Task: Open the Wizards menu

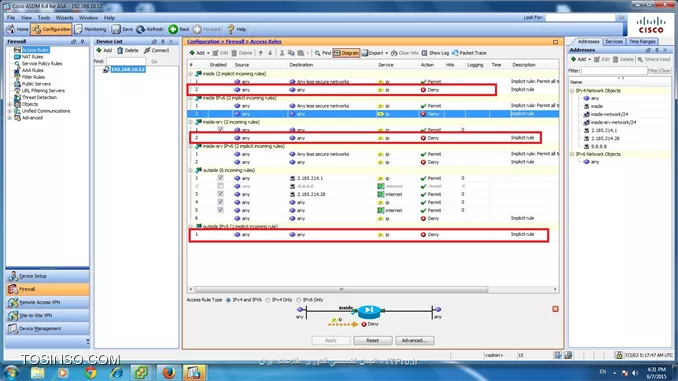Action: [64, 18]
